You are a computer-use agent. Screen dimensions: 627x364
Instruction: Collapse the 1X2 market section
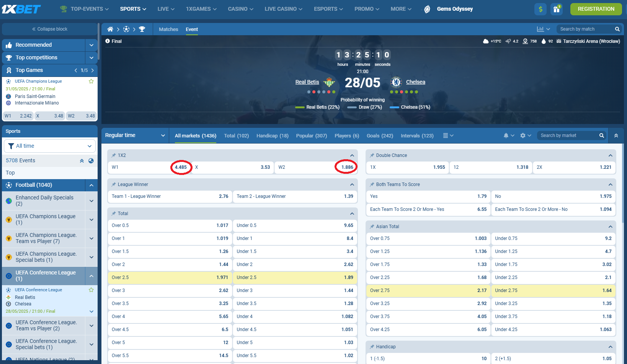pos(352,155)
